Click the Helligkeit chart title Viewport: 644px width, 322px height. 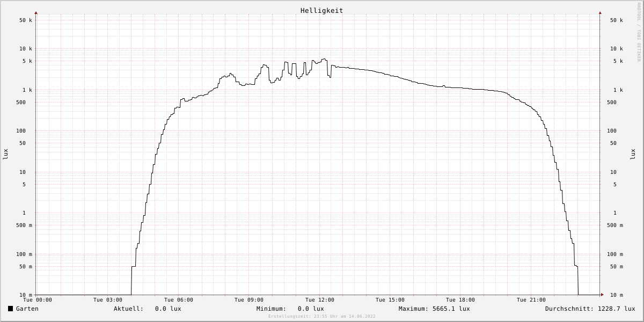(x=322, y=11)
